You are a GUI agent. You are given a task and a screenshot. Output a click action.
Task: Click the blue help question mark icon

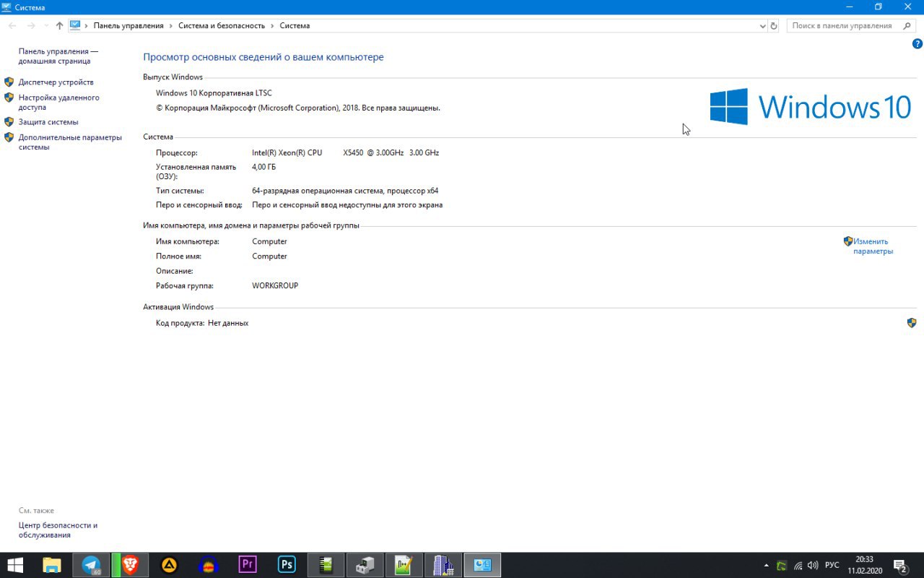point(918,44)
